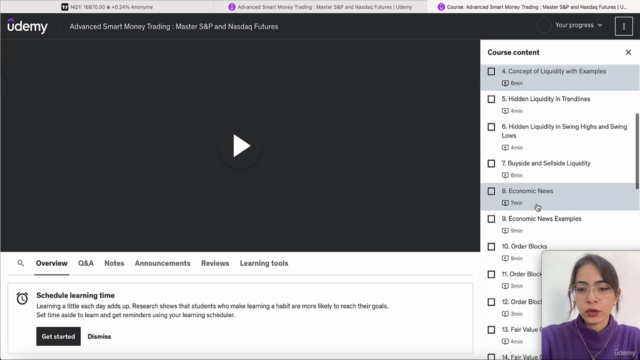Switch to the Q&A tab
Screen dimensions: 640x360
pos(86,263)
